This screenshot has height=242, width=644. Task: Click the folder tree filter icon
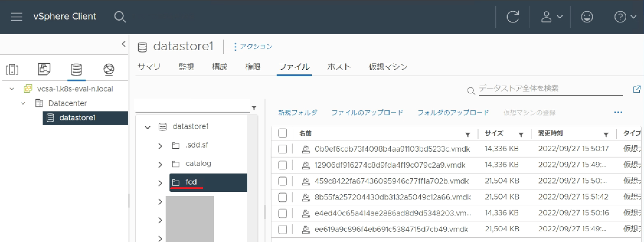[254, 108]
